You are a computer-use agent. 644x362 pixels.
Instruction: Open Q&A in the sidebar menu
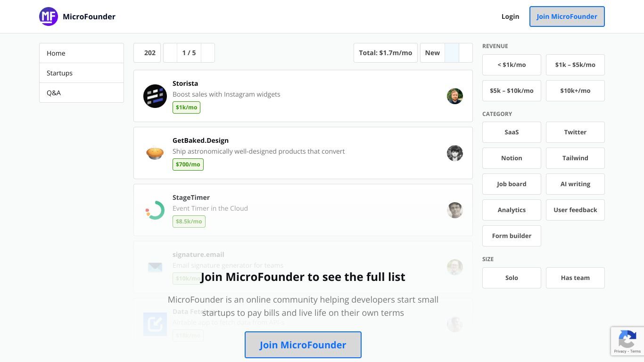coord(82,93)
